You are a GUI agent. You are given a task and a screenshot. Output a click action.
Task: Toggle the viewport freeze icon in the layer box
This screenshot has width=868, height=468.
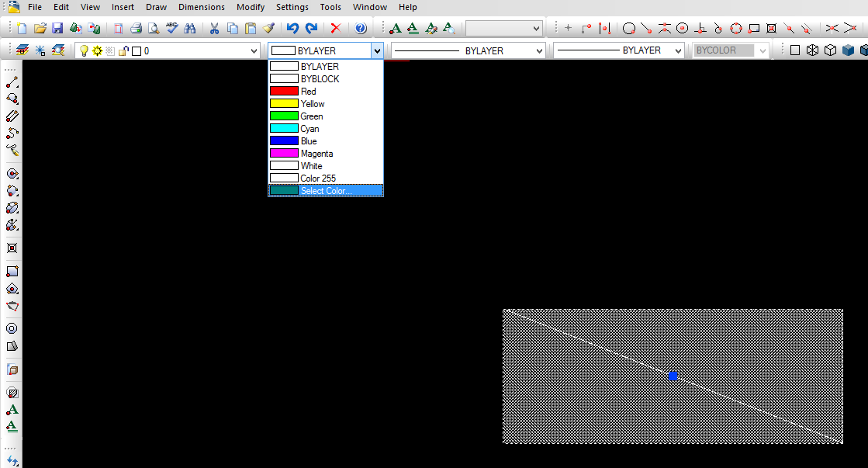(110, 51)
